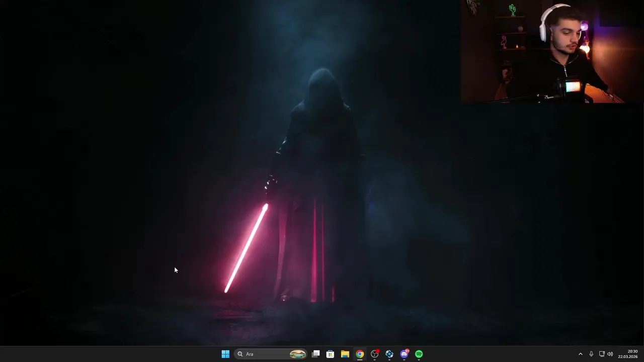
Task: Open File Explorer folder icon
Action: pyautogui.click(x=345, y=354)
